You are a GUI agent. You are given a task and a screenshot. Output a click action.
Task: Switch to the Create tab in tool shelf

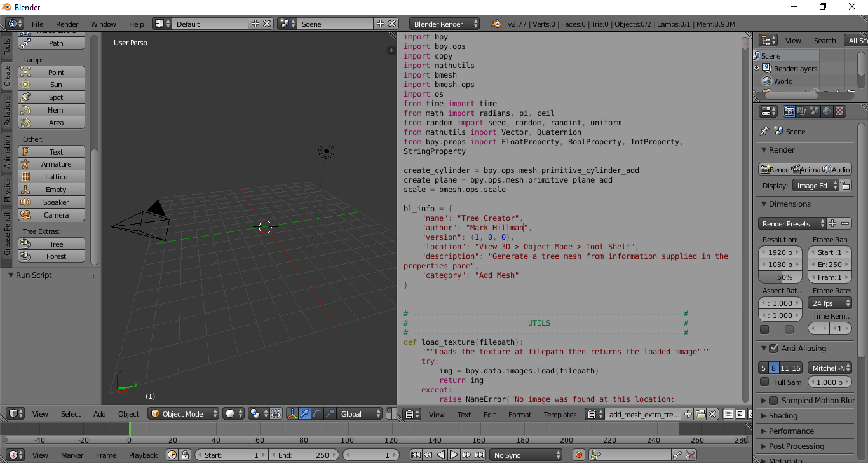coord(7,75)
